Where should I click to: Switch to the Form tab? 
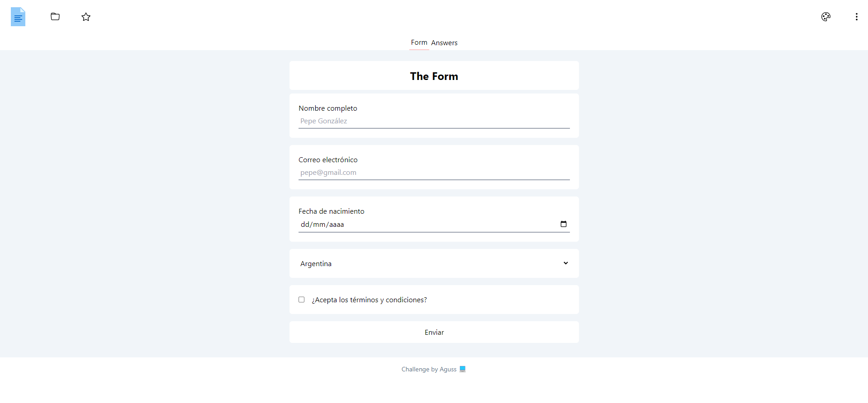419,42
